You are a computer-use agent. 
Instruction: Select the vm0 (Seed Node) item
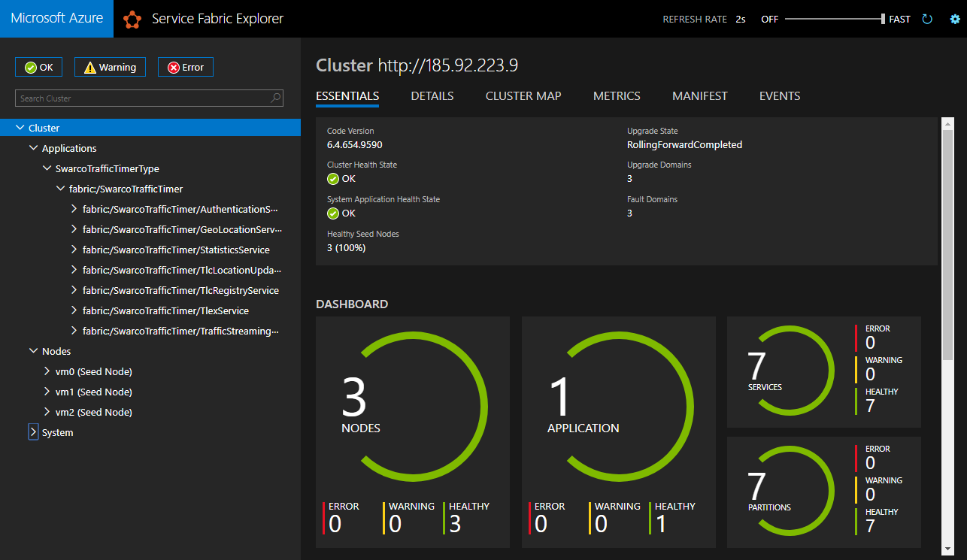coord(94,372)
